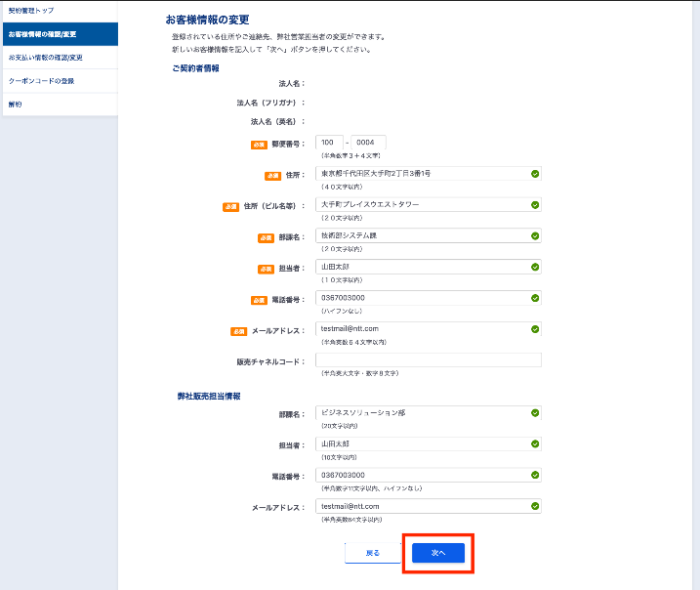Click sales 電話番号 field with 0367003000

click(x=429, y=475)
